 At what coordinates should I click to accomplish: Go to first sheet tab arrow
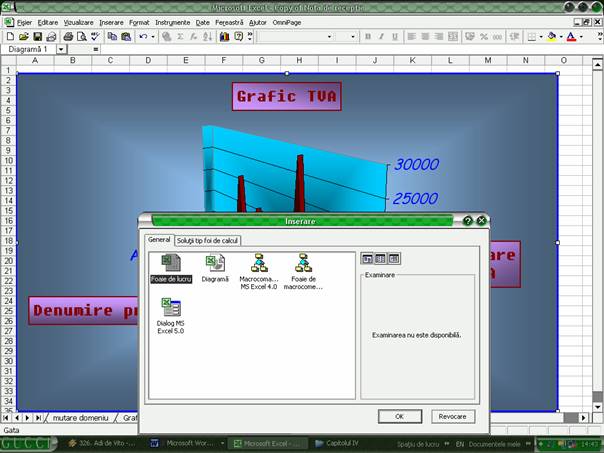click(x=6, y=418)
